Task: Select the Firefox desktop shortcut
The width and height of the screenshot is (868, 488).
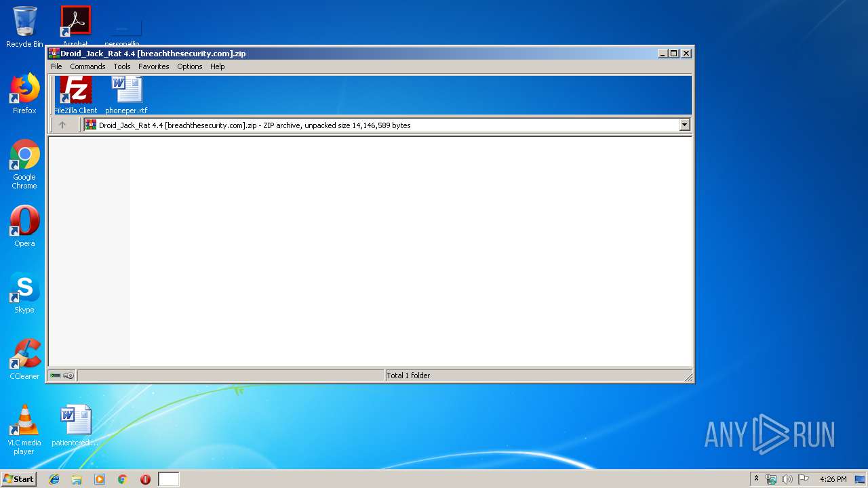Action: pos(24,94)
